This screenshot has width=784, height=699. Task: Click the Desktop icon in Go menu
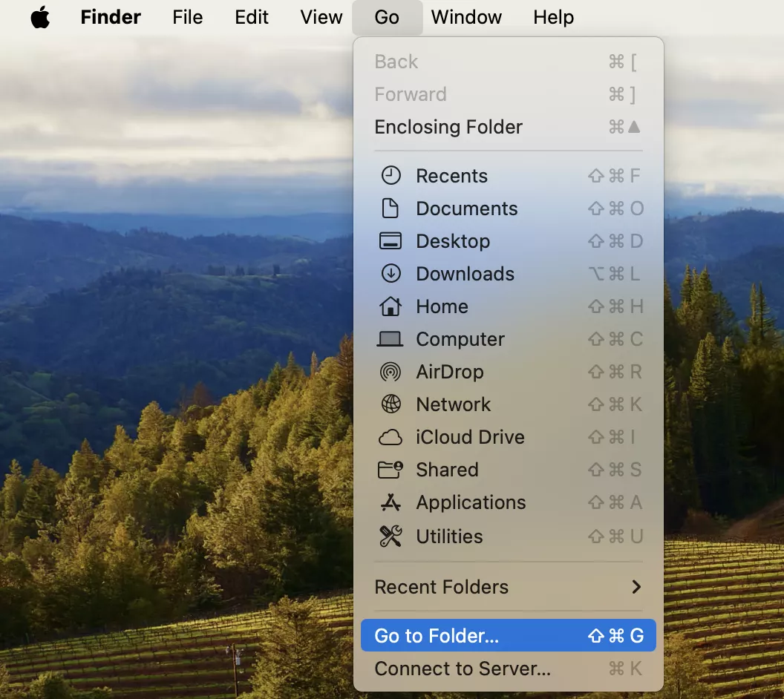(391, 241)
